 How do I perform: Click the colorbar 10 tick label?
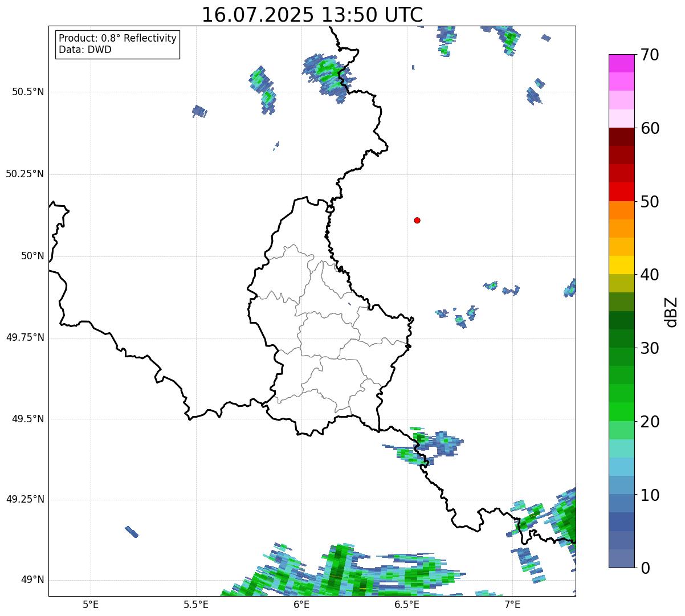650,495
